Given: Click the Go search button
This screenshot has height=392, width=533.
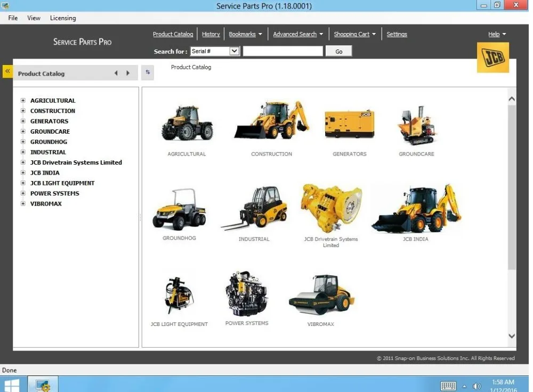Looking at the screenshot, I should (338, 51).
